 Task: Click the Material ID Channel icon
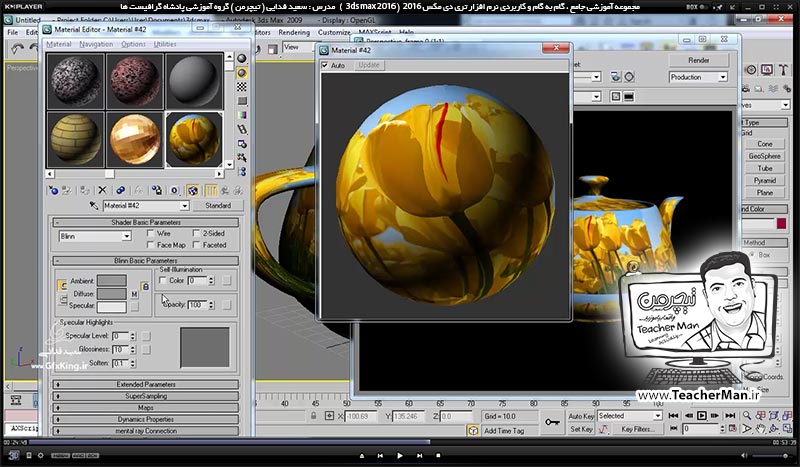click(174, 190)
